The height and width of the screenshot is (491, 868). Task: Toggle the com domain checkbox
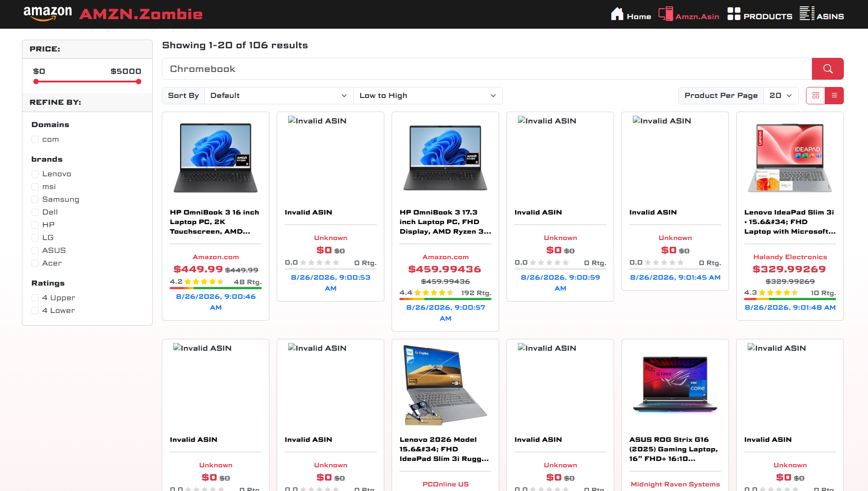35,139
